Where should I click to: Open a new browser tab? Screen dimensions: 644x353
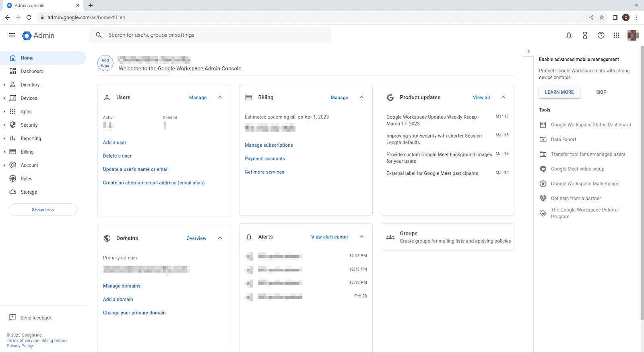pos(91,5)
